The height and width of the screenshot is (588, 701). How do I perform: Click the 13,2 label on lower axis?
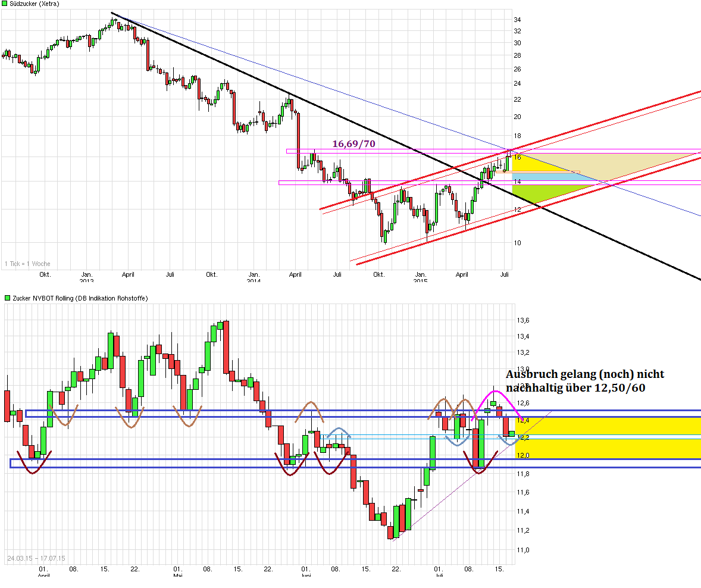pos(523,352)
